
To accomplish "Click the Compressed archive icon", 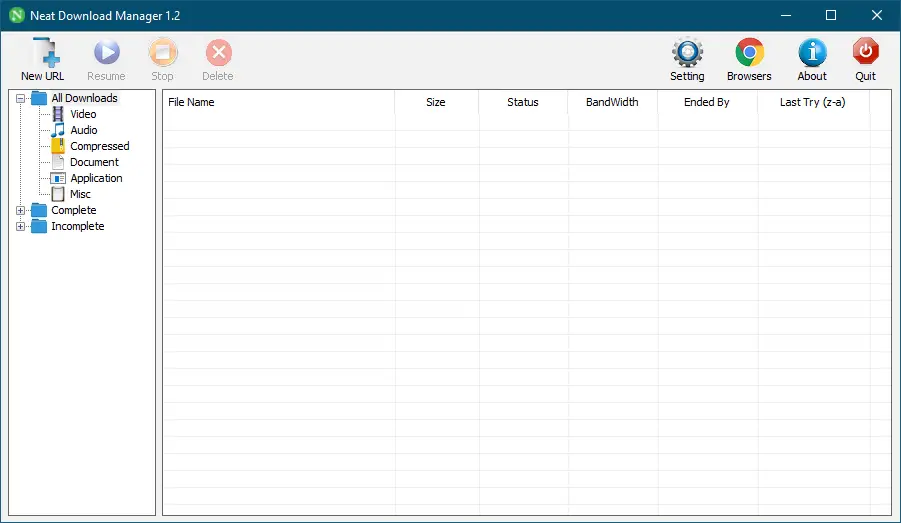I will pos(58,146).
